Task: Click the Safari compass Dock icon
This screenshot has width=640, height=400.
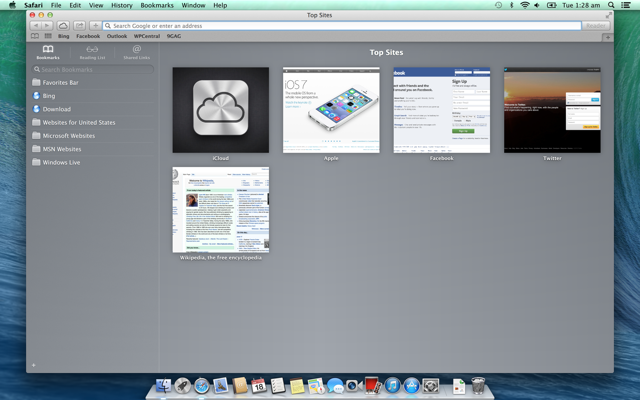Action: click(x=202, y=385)
